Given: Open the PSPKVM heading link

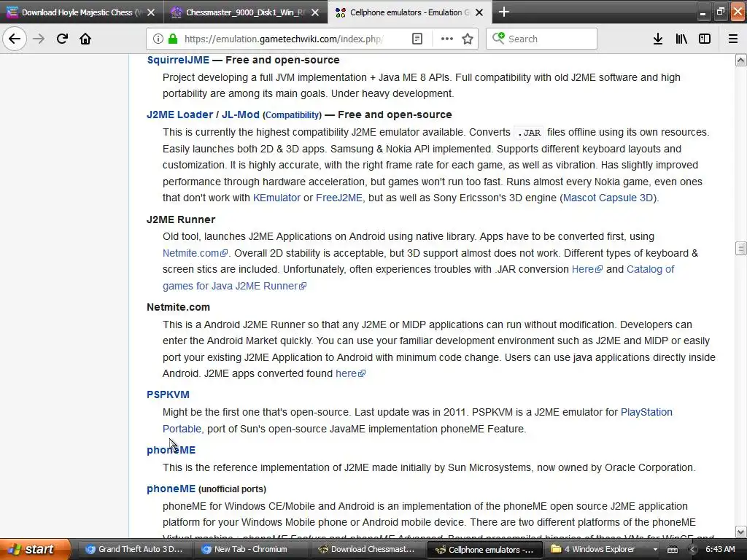Looking at the screenshot, I should coord(169,394).
